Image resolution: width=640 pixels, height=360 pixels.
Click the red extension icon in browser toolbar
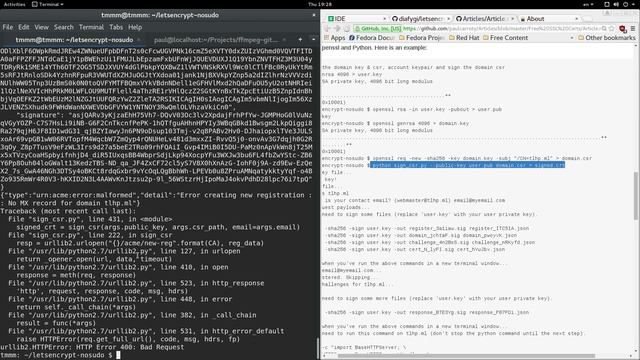622,29
